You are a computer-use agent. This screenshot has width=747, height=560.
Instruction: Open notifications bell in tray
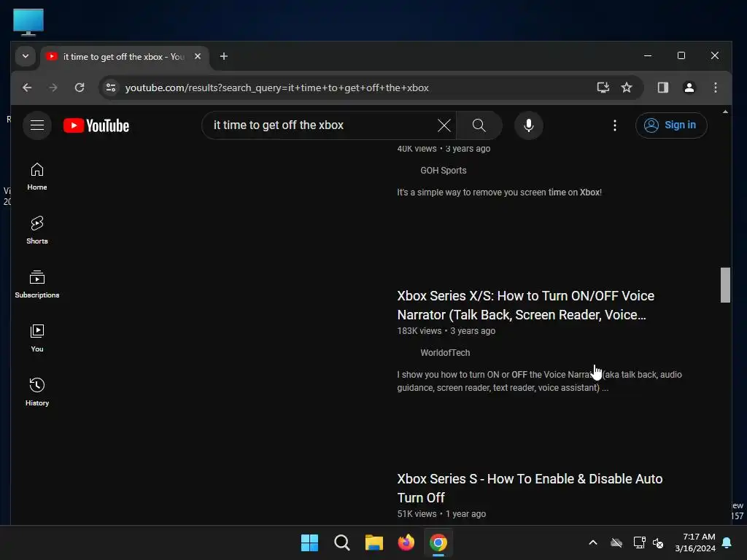tap(727, 542)
